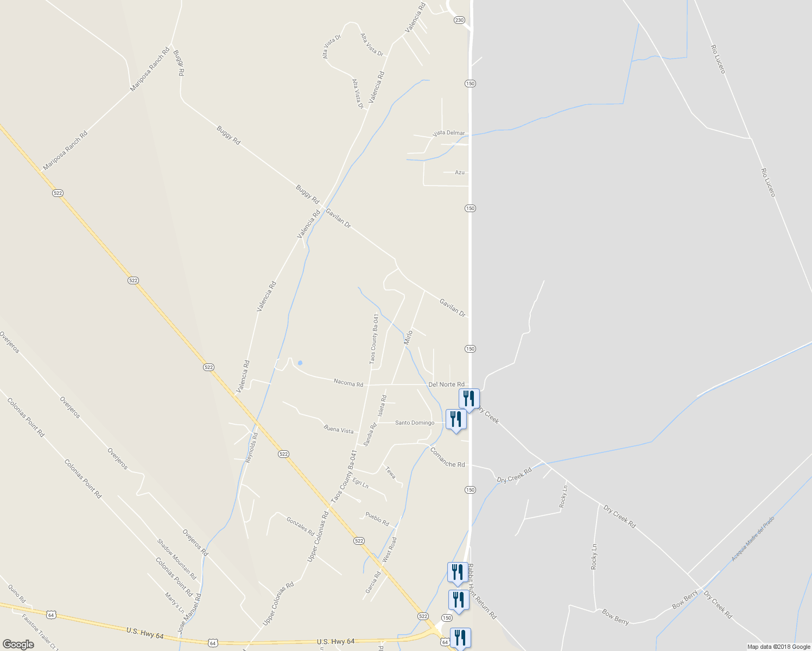The width and height of the screenshot is (812, 651).
Task: Select the 150 highway shield near Gavilan Dr
Action: click(470, 349)
